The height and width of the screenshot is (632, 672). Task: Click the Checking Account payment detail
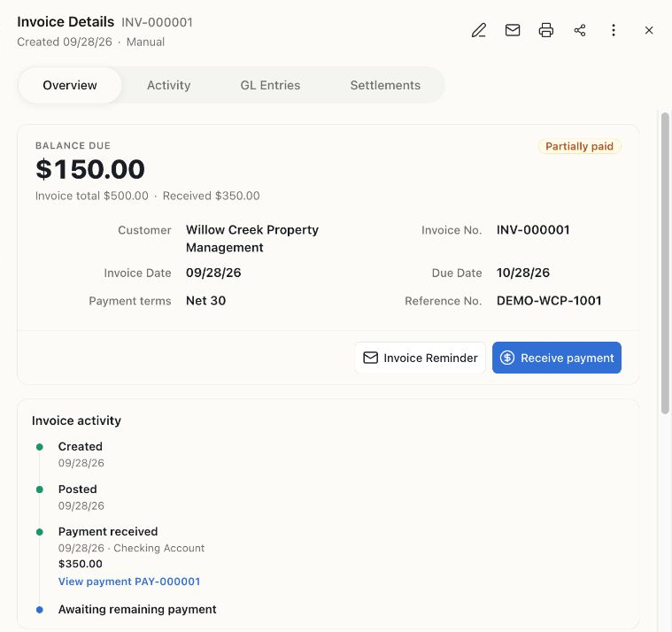click(159, 548)
